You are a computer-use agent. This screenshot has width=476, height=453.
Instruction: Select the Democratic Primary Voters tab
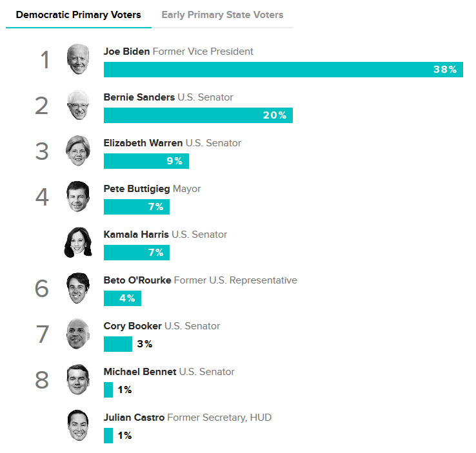[x=78, y=15]
